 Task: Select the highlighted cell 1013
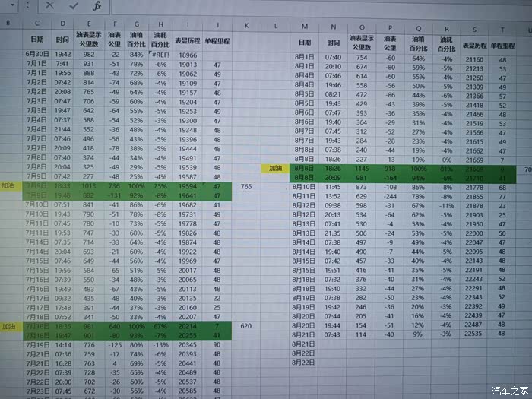89,186
